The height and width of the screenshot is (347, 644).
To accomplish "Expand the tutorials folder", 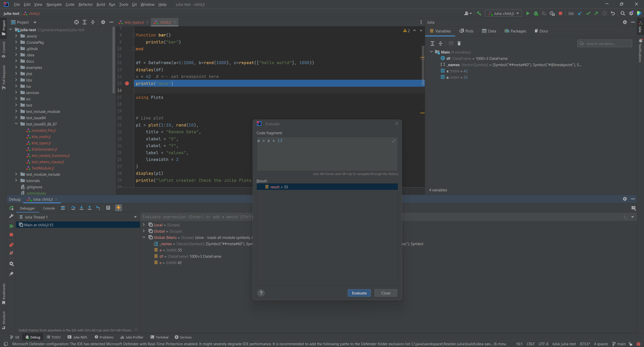I will tap(16, 181).
